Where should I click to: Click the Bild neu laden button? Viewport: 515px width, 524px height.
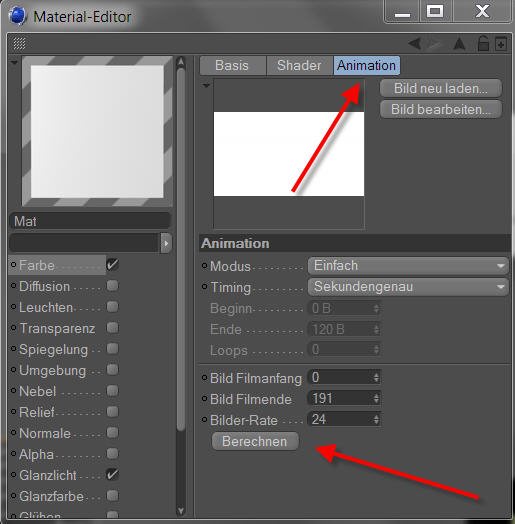(440, 89)
